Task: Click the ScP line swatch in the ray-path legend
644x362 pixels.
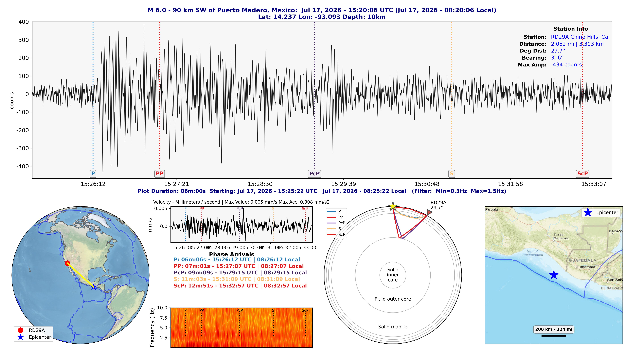Action: 331,234
